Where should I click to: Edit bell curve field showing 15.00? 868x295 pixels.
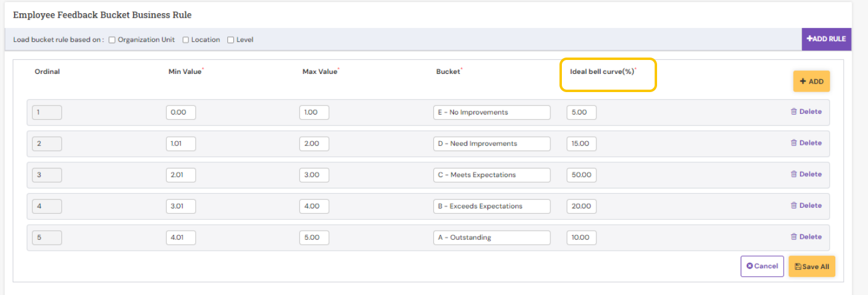click(581, 144)
